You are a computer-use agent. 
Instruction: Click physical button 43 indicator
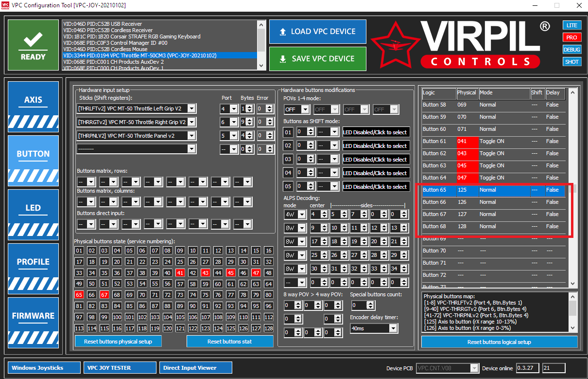coord(206,273)
